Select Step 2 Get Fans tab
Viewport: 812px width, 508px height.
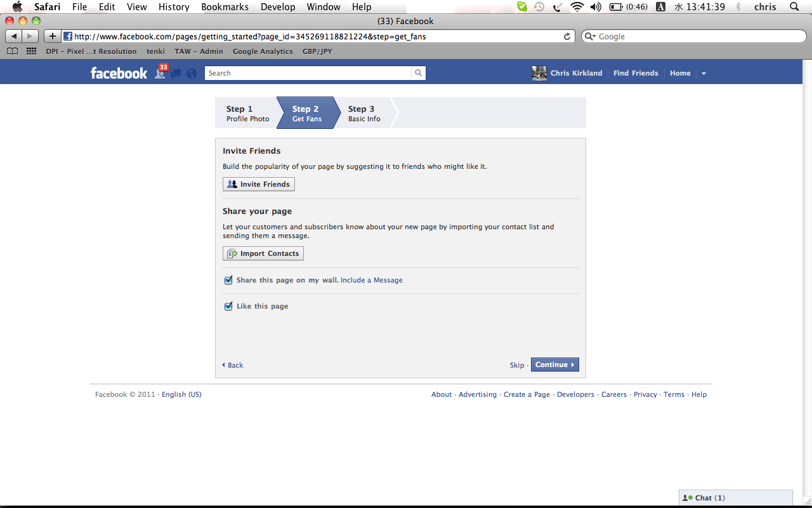307,113
